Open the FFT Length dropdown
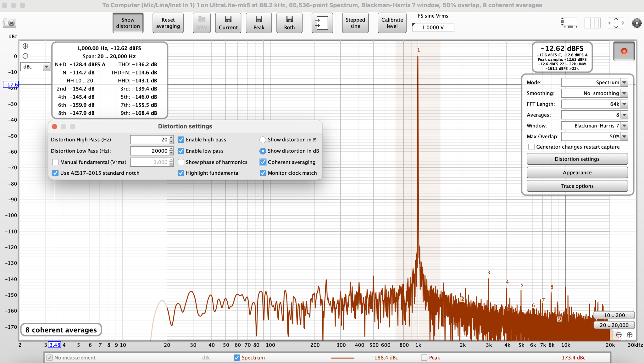 [x=594, y=104]
